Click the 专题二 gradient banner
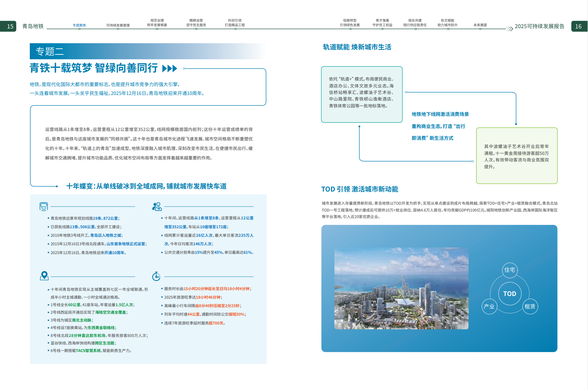 (x=148, y=51)
